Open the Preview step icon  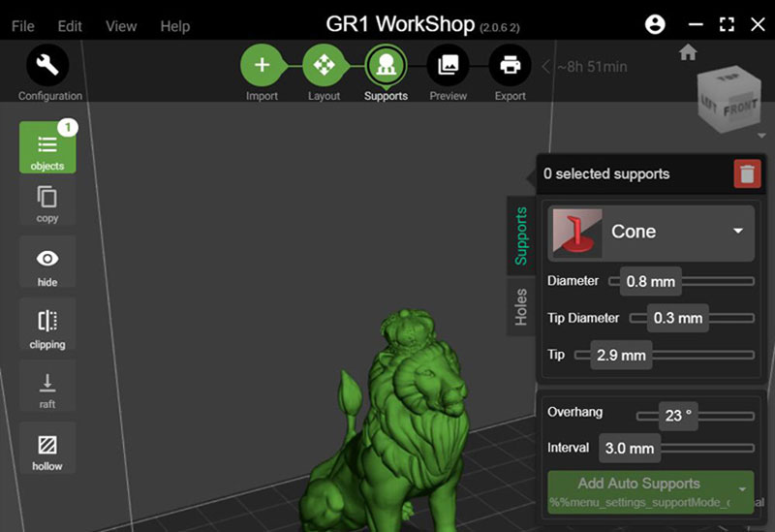click(448, 66)
